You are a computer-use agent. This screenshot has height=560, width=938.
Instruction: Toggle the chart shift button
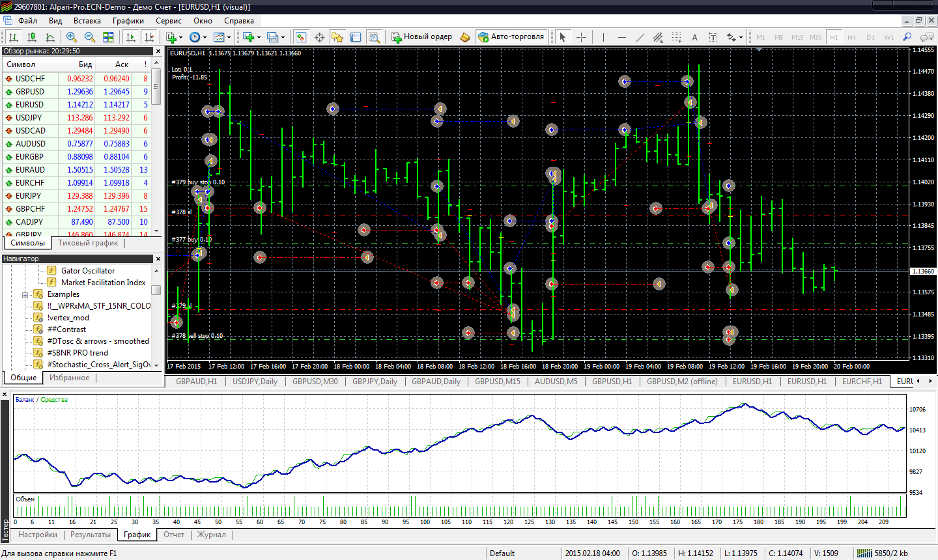(x=149, y=37)
